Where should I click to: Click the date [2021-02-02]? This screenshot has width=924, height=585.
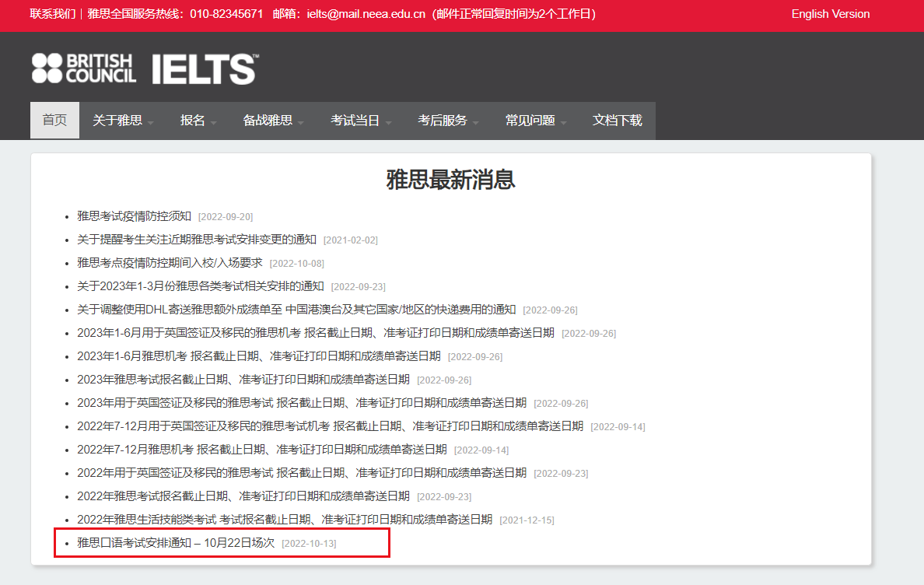[x=351, y=240]
